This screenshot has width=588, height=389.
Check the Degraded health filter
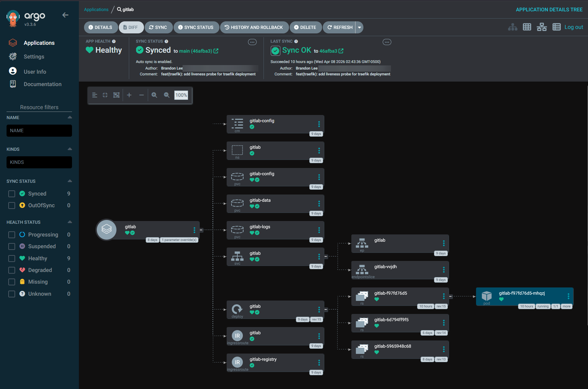[12, 270]
